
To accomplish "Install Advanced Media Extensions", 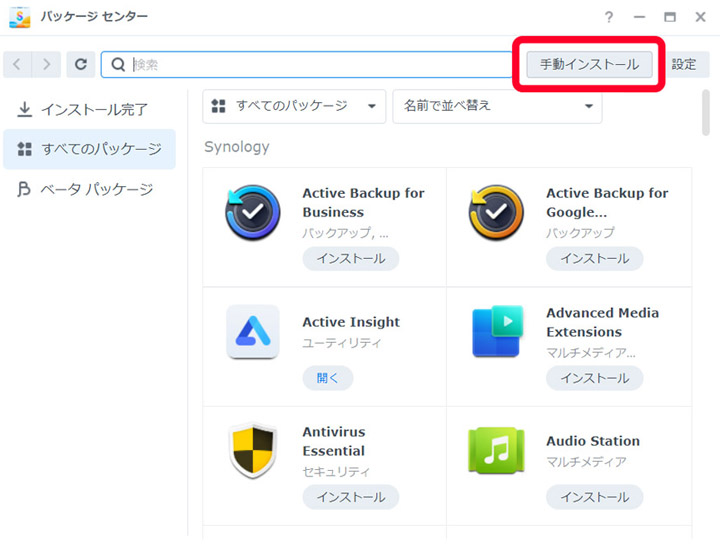I will pos(595,378).
